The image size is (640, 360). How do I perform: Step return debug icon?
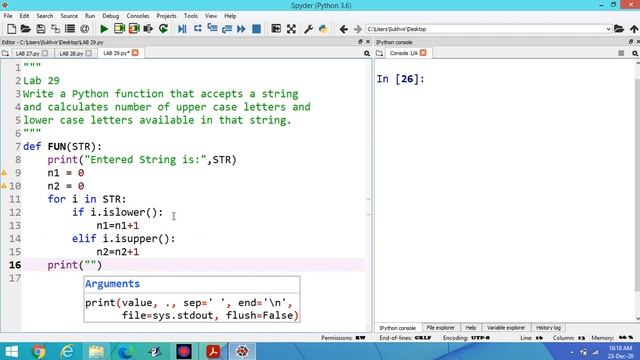point(227,29)
